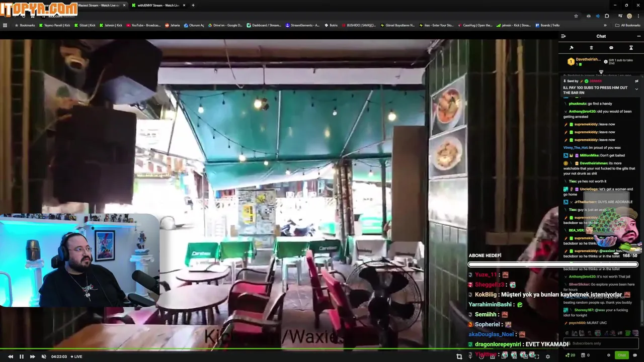
Task: Click the Chrome audio playing indicator icon
Action: [598, 16]
